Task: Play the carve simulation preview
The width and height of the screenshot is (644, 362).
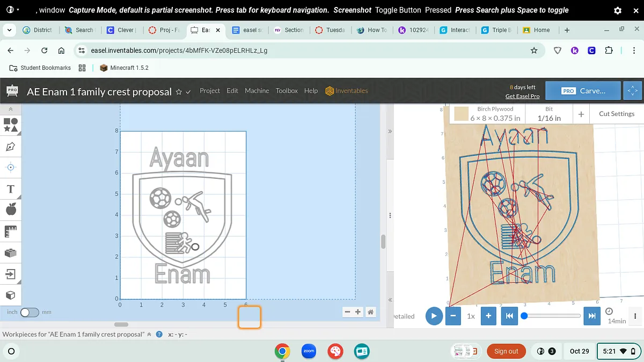Action: [x=434, y=316]
